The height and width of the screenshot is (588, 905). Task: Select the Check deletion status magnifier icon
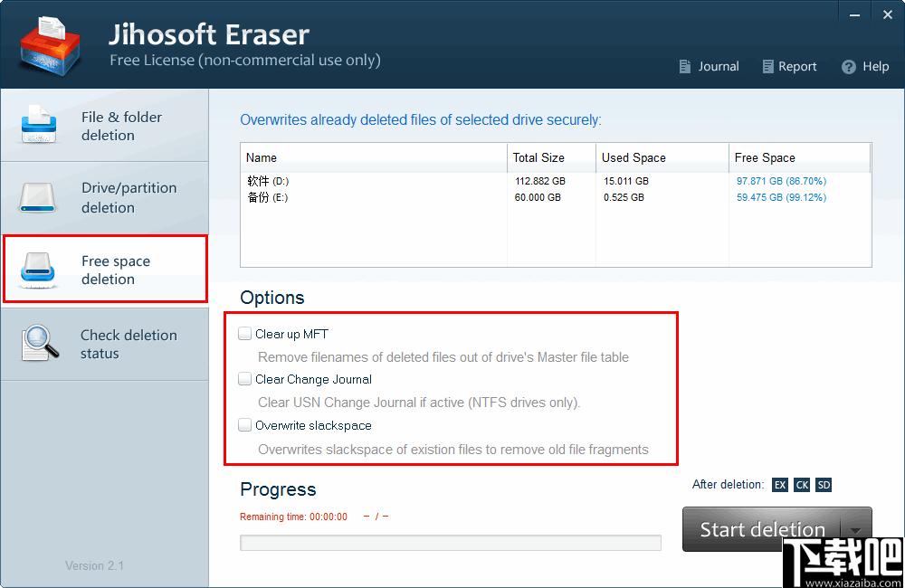(x=40, y=344)
